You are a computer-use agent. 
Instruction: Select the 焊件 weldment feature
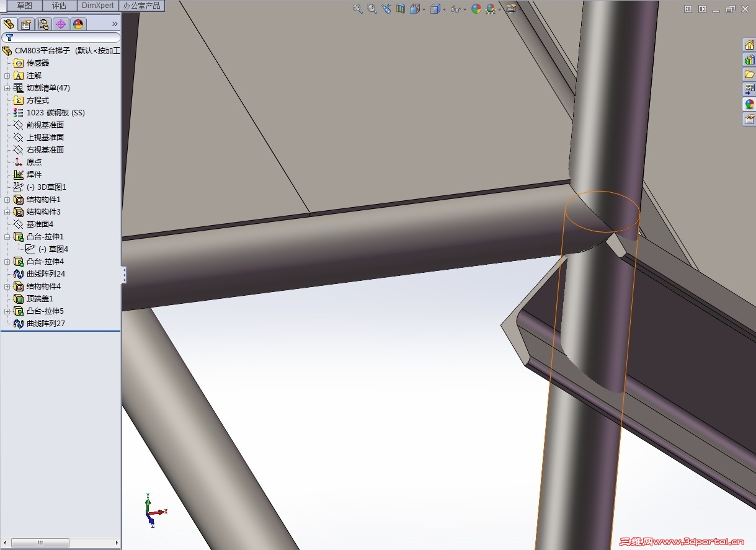coord(28,175)
